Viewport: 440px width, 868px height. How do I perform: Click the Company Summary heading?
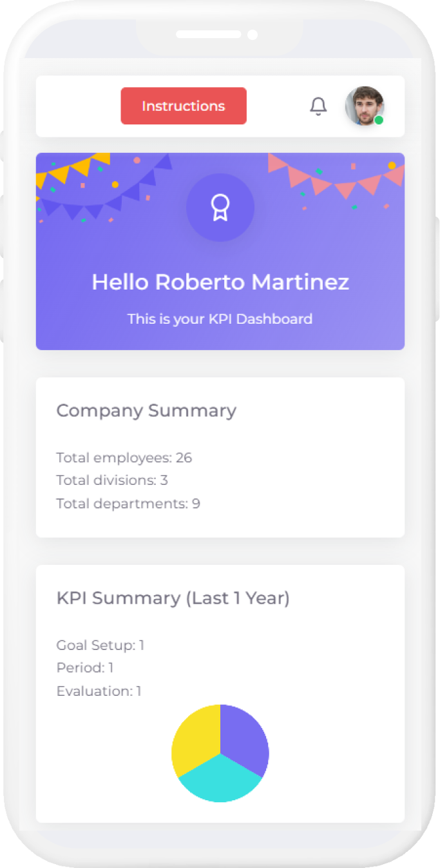tap(146, 411)
